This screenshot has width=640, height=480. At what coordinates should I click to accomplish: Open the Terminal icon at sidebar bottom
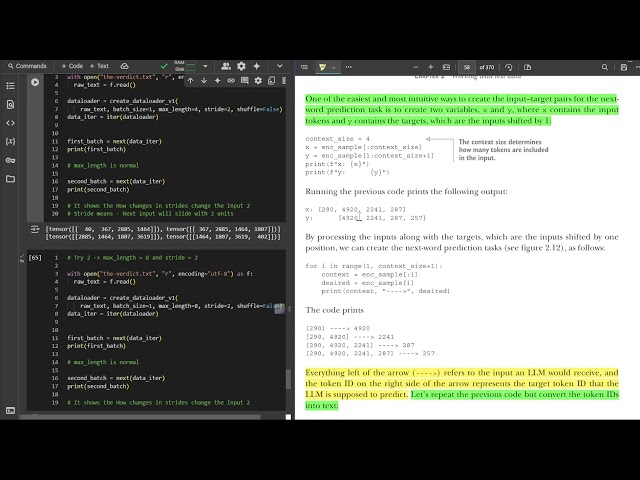[11, 411]
